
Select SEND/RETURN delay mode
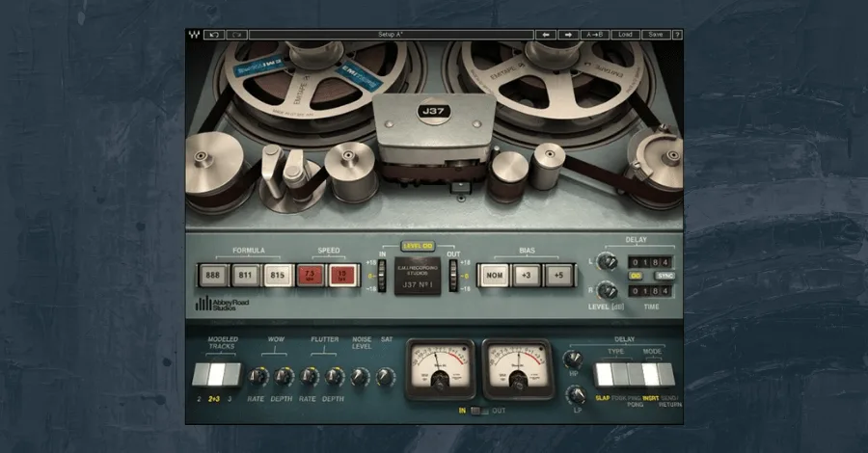pos(666,375)
